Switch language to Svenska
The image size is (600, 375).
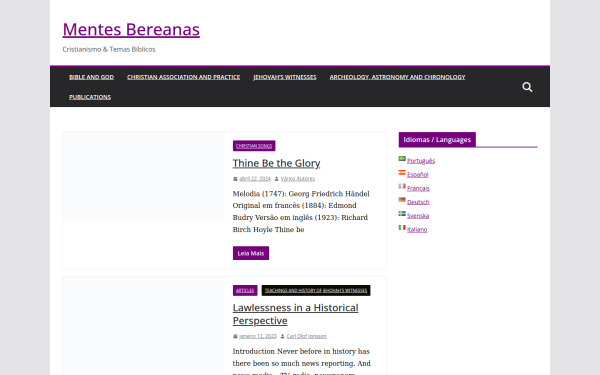(x=418, y=216)
